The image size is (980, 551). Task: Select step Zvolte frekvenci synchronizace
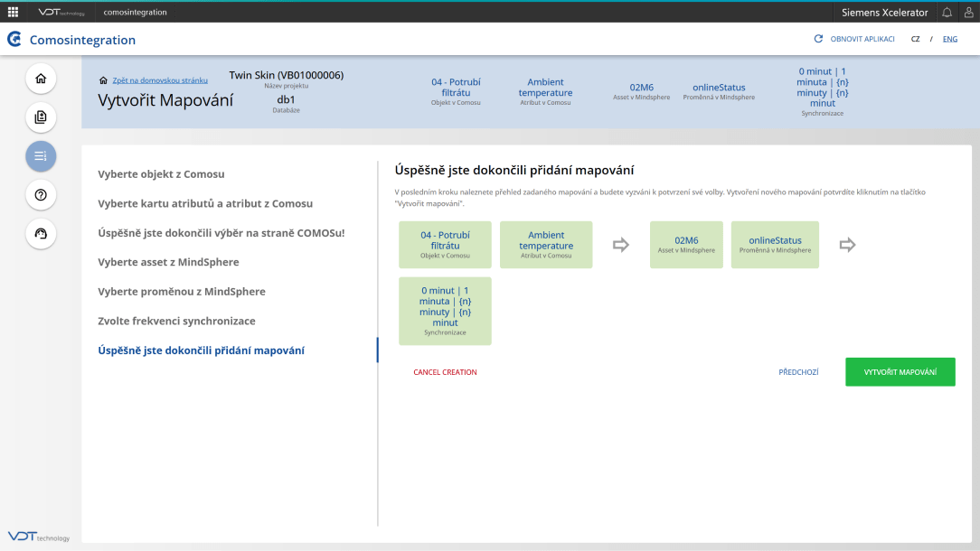point(176,321)
